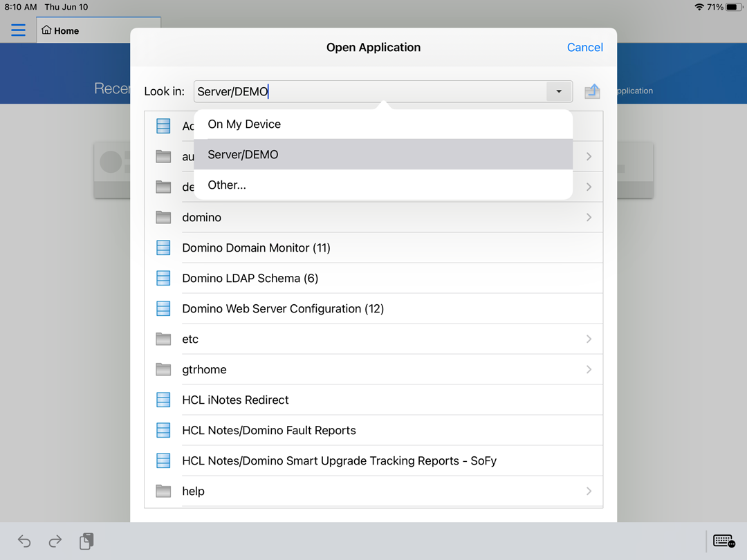Click the first database icon in list
This screenshot has width=747, height=560.
point(163,127)
